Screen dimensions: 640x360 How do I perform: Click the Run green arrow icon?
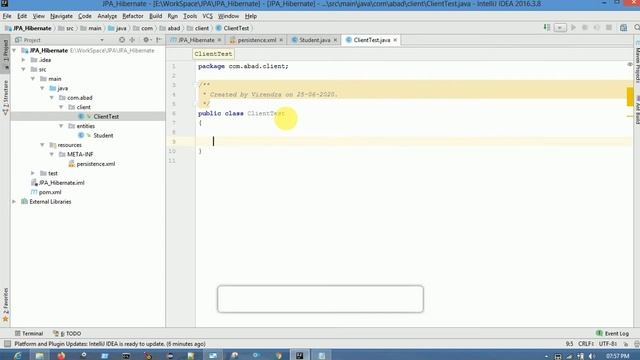pyautogui.click(x=573, y=28)
